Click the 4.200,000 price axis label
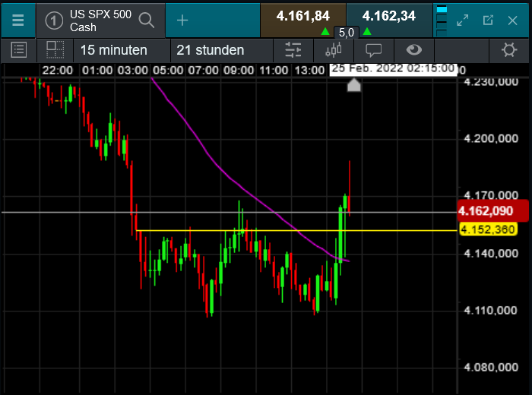 click(x=491, y=138)
